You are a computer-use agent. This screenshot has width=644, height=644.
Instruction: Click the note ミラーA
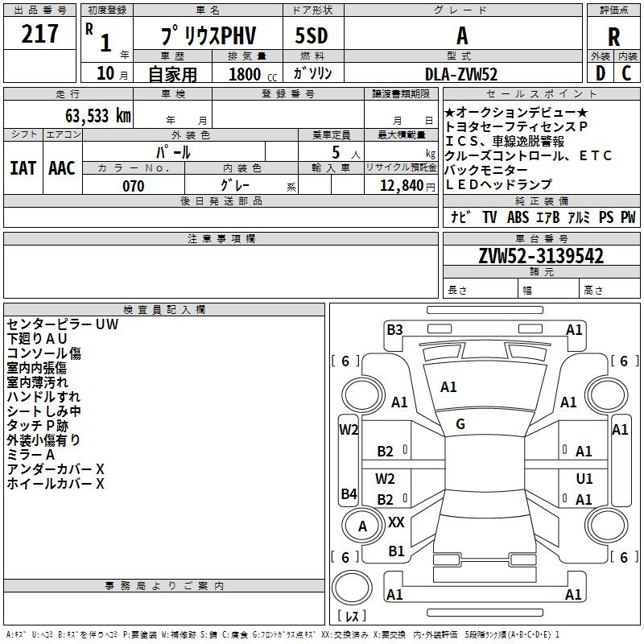point(31,455)
